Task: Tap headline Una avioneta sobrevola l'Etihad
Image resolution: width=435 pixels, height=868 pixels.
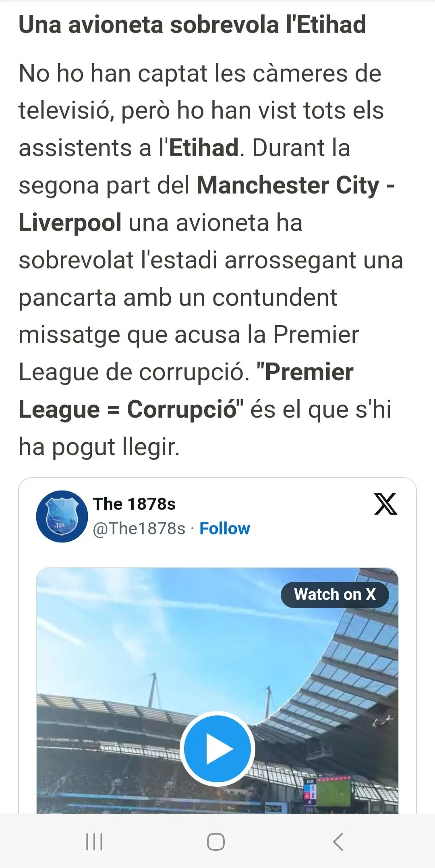Action: [193, 25]
